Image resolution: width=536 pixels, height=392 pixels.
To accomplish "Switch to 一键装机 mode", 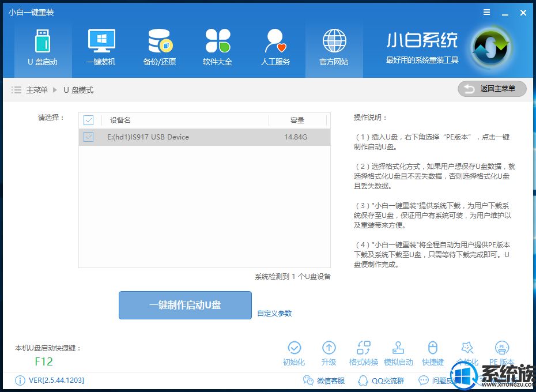I will tap(101, 48).
